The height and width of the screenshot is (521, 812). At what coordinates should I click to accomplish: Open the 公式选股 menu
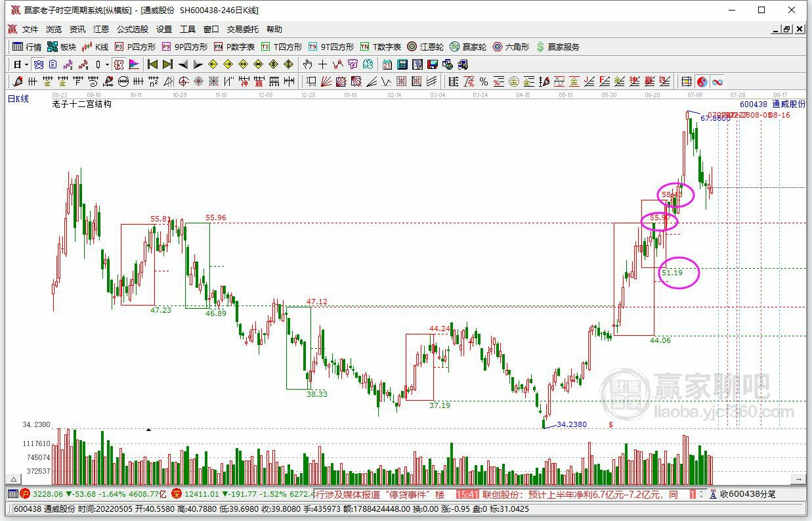point(133,30)
